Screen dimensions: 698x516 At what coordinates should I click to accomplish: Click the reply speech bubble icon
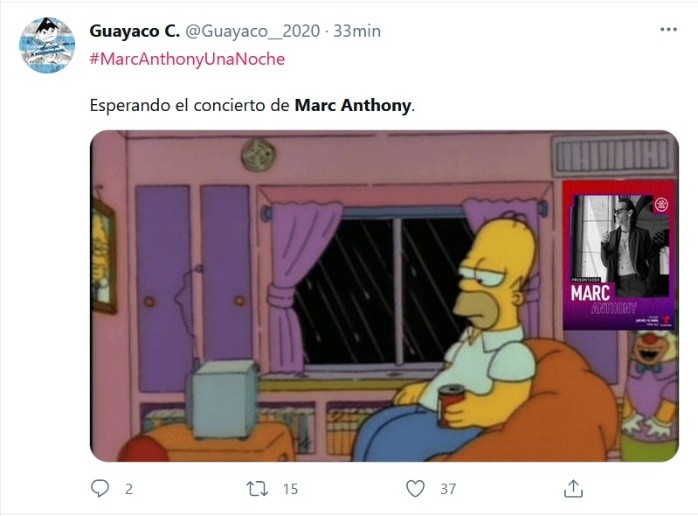pyautogui.click(x=100, y=488)
